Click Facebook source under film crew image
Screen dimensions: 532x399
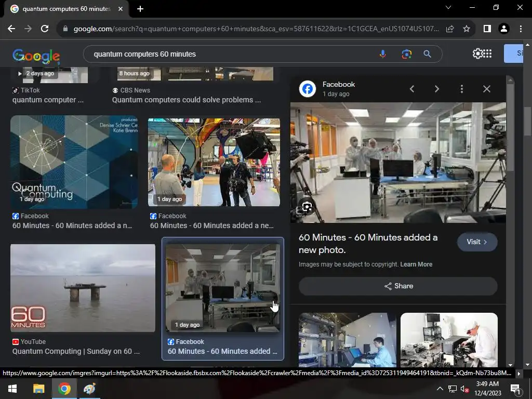tap(168, 216)
